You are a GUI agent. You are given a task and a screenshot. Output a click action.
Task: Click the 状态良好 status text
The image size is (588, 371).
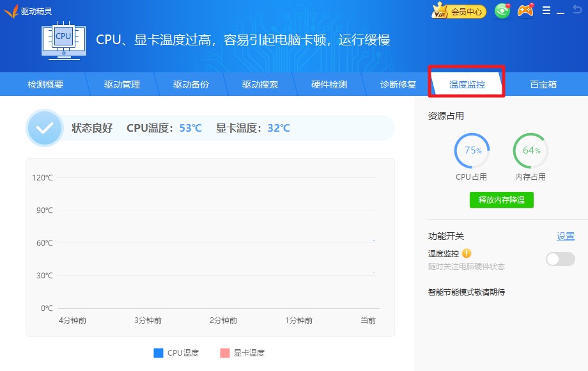pos(92,128)
